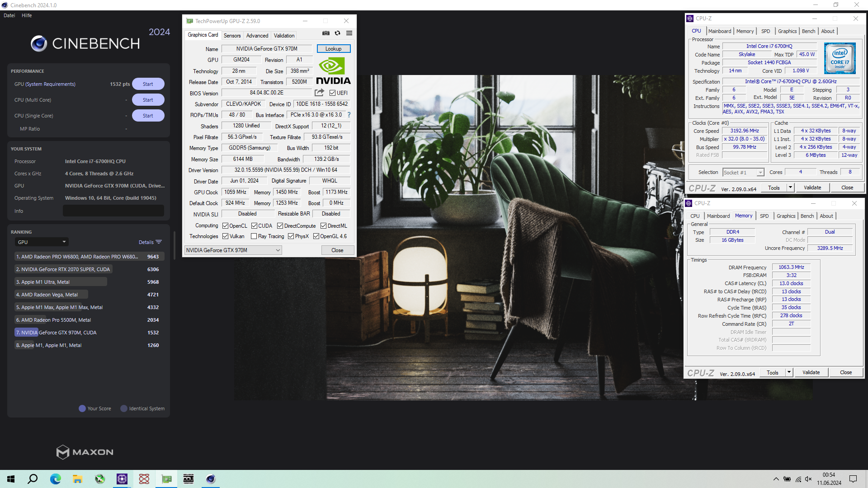Click the network tray icon
The image size is (868, 488).
(x=798, y=479)
